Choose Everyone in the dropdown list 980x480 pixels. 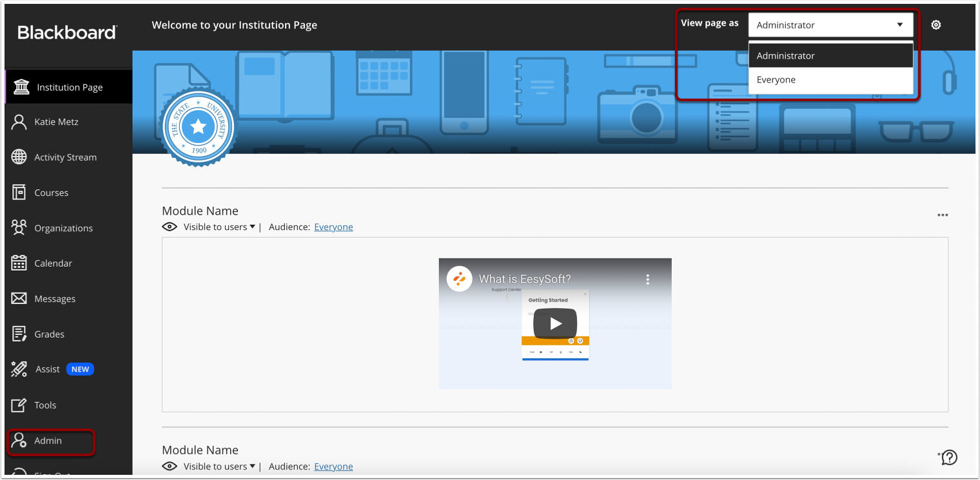[830, 80]
